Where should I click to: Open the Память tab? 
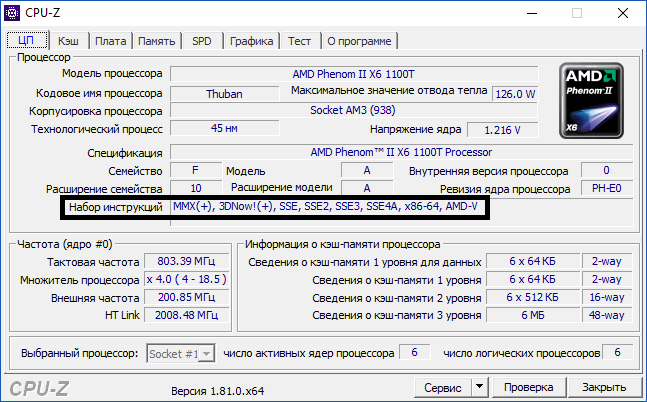coord(157,41)
